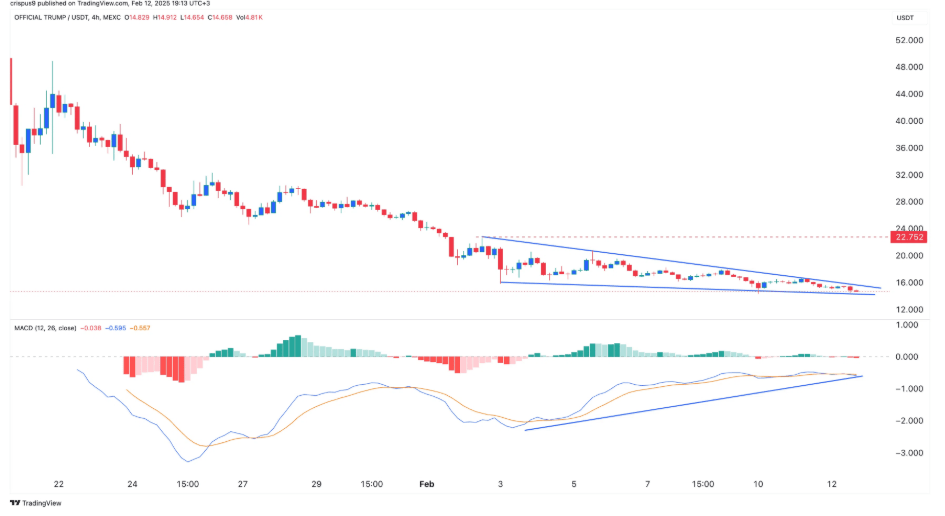Click the 1.000 MACD scale label
945x516 pixels.
pos(908,325)
